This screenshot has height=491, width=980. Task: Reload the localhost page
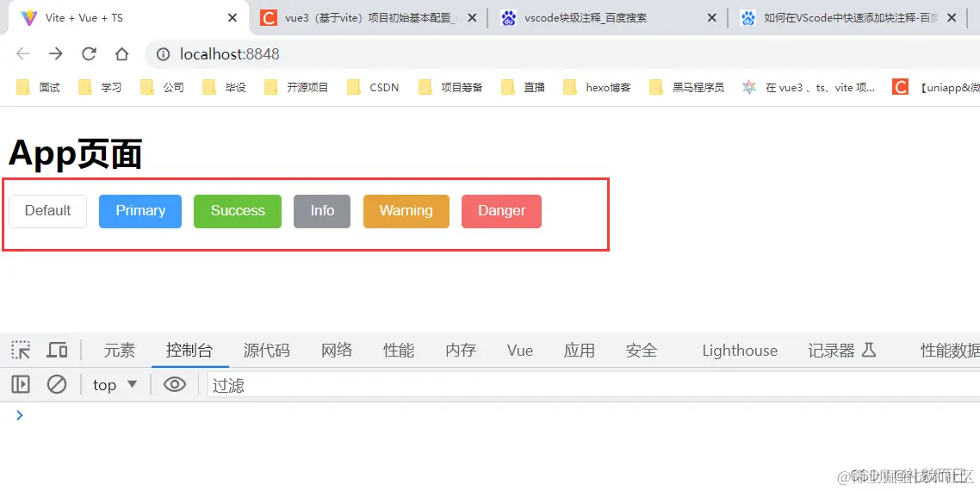[x=89, y=53]
